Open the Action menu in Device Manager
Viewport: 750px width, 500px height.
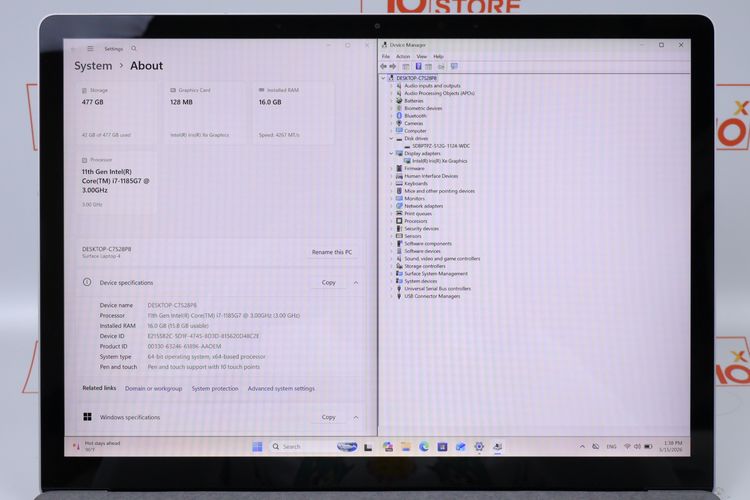(x=403, y=56)
